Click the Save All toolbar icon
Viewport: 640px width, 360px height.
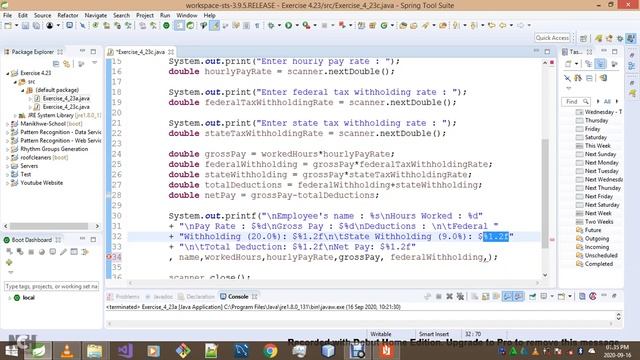point(36,26)
